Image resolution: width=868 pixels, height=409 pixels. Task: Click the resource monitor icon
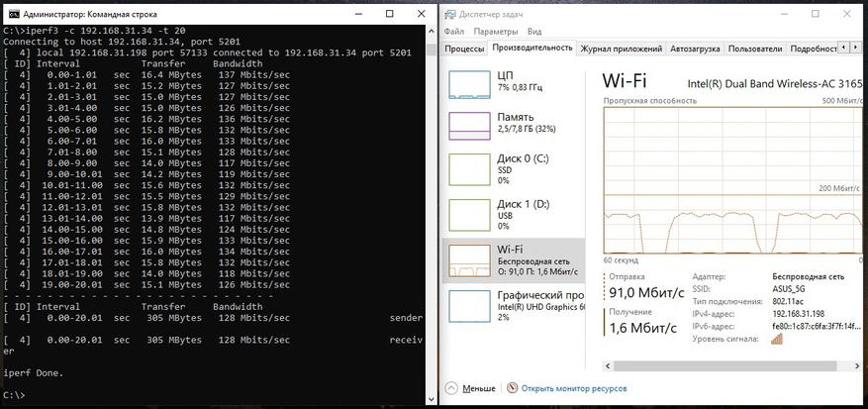512,388
